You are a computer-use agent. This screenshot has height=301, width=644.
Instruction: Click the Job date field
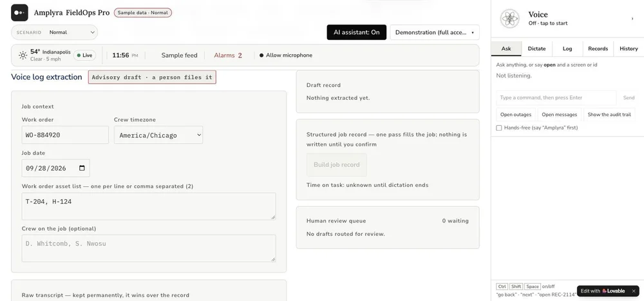(x=55, y=168)
